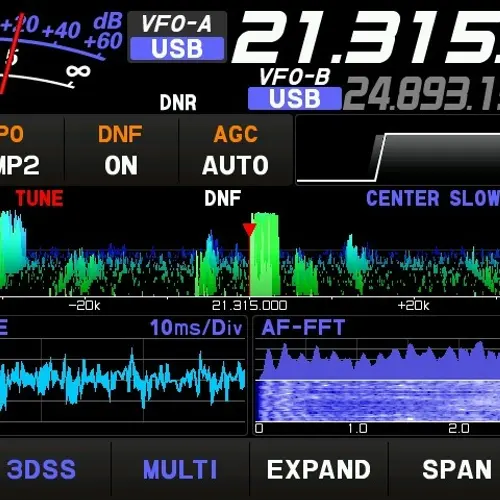Tap the S-meter needle gauge
Viewport: 500px width, 500px height.
coord(11,53)
